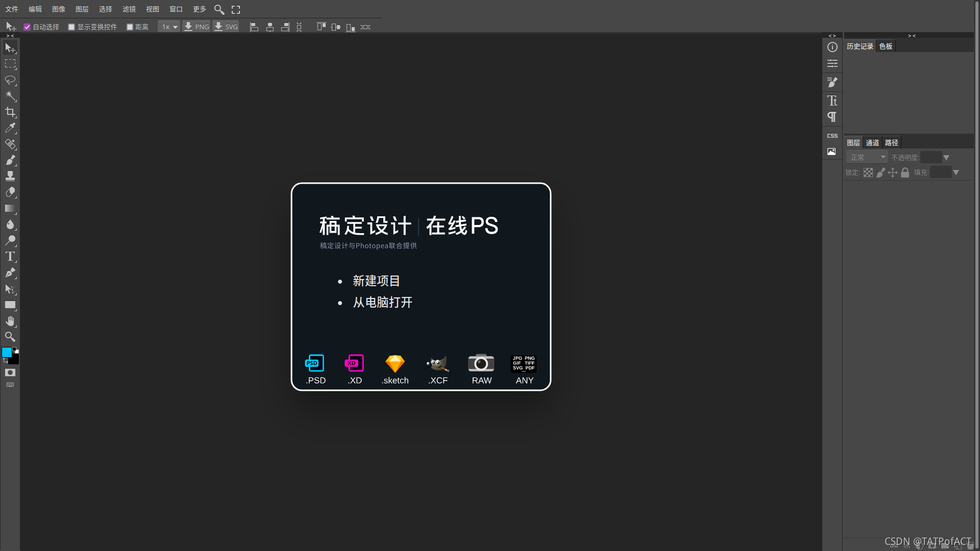The image size is (980, 551).
Task: Select the Pen tool
Action: point(10,273)
